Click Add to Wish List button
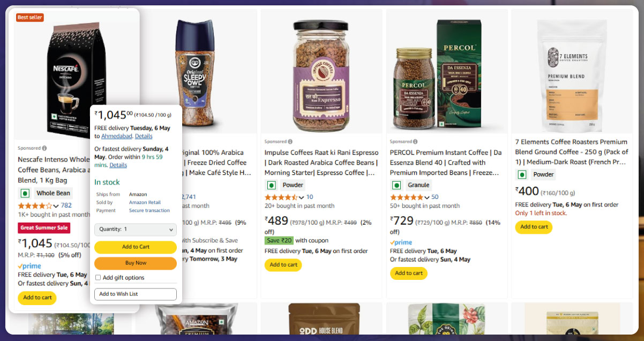The image size is (644, 341). (136, 294)
